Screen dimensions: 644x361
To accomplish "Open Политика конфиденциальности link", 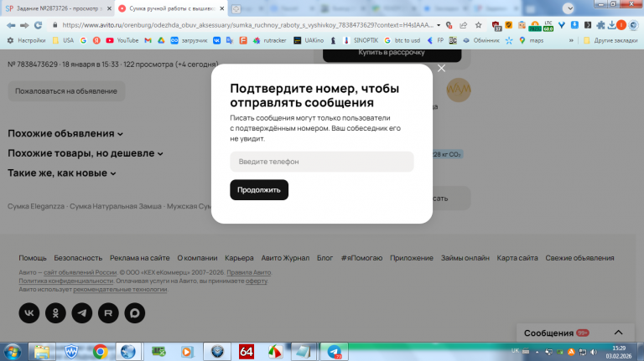I will click(65, 281).
